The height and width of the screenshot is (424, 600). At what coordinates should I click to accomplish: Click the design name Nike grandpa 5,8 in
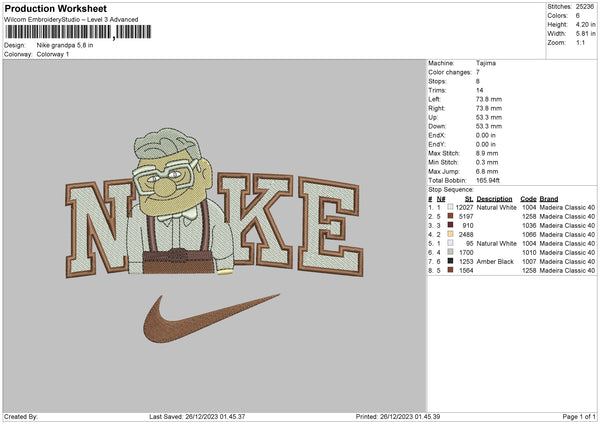click(x=65, y=45)
